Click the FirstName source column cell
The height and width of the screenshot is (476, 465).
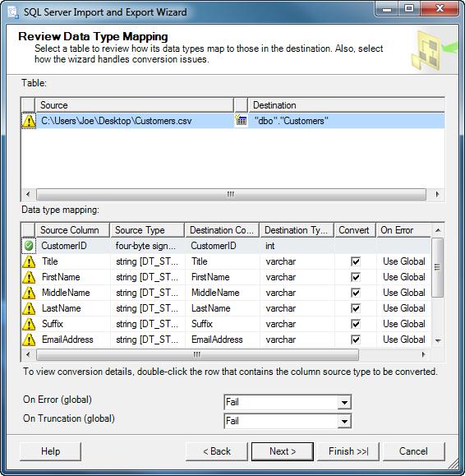pyautogui.click(x=73, y=277)
